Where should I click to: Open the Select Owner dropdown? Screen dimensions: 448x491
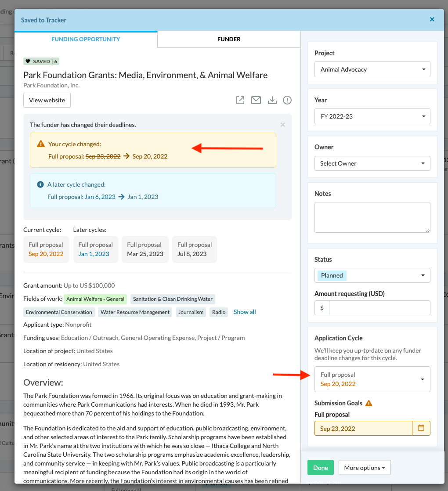click(372, 163)
